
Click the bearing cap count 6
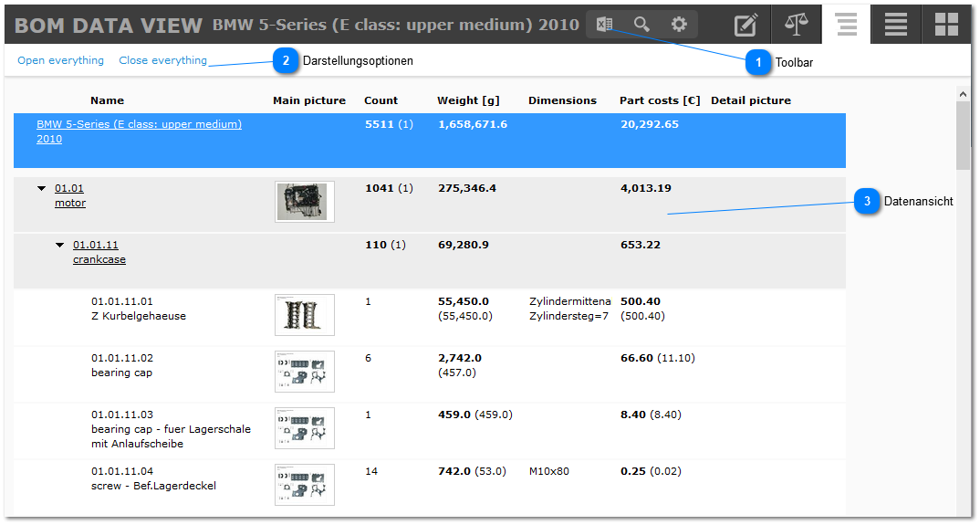(x=368, y=359)
